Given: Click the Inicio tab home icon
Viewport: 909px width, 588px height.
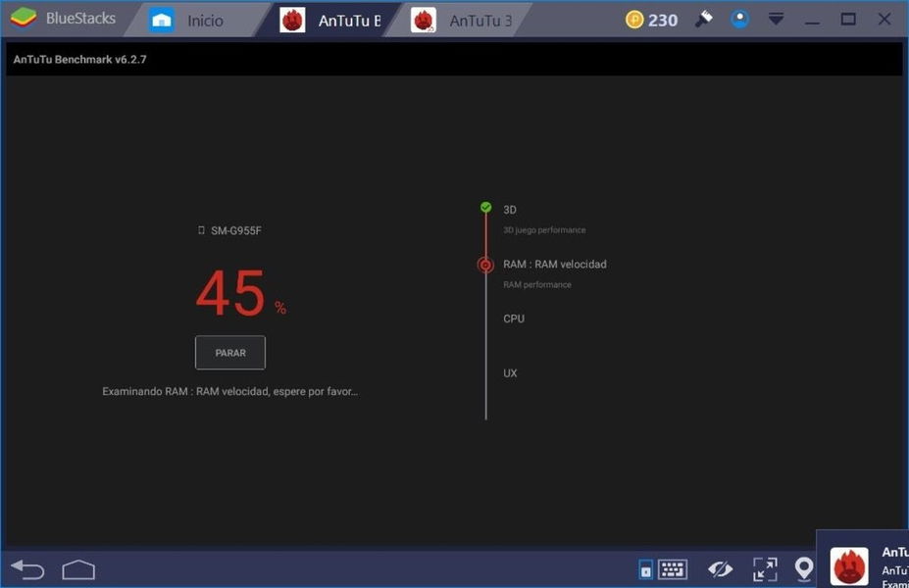Looking at the screenshot, I should (161, 21).
